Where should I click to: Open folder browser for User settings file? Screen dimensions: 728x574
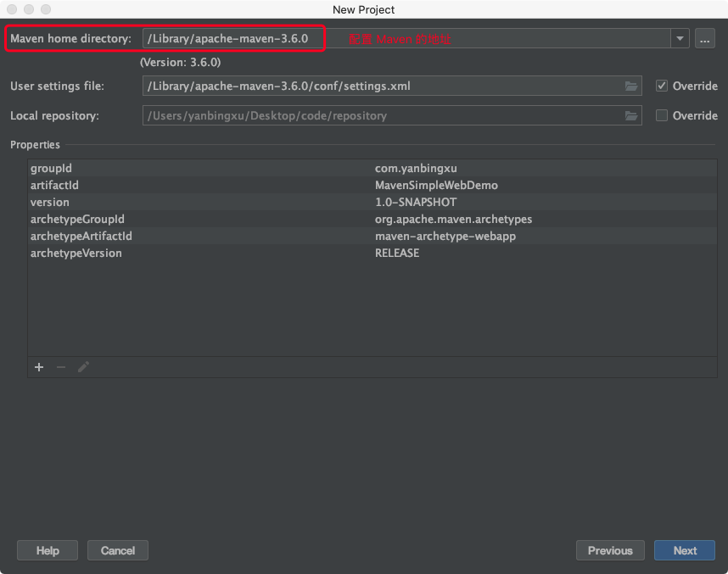(x=630, y=86)
